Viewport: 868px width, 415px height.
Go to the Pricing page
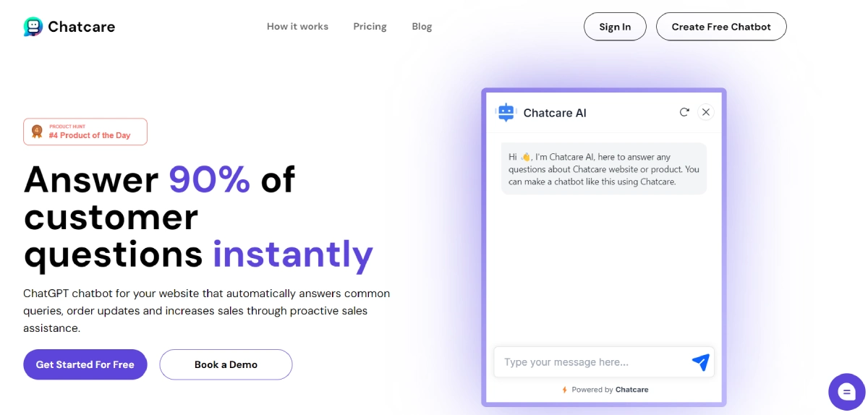pyautogui.click(x=370, y=27)
